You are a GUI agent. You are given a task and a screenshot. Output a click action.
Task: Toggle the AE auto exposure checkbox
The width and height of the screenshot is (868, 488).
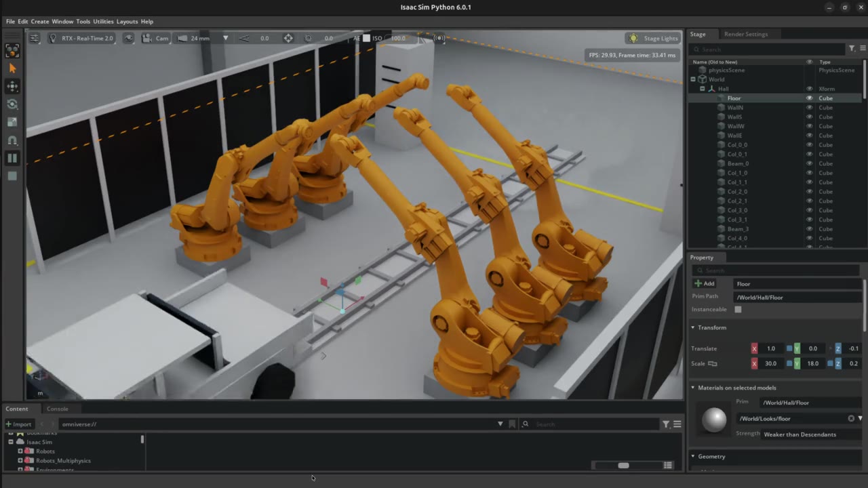pos(366,38)
